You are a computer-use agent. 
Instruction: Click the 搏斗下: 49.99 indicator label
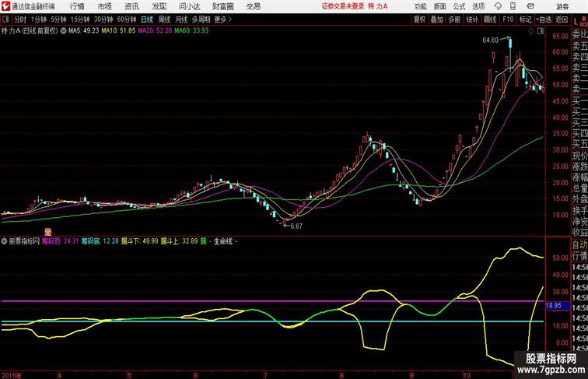(139, 241)
